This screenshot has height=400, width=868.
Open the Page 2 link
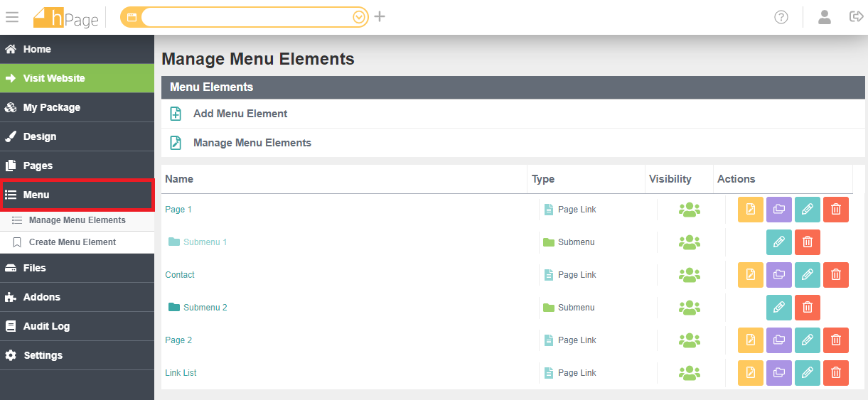(x=178, y=340)
